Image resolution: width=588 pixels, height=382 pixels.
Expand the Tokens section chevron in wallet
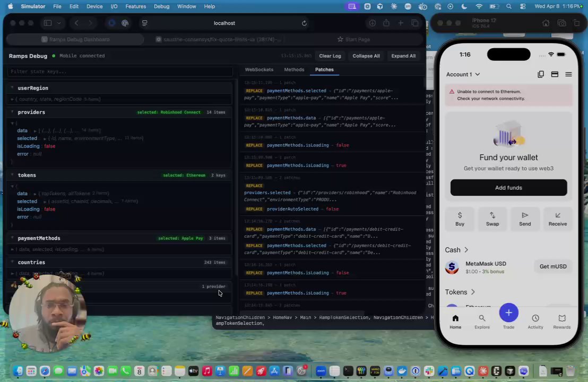pos(473,292)
